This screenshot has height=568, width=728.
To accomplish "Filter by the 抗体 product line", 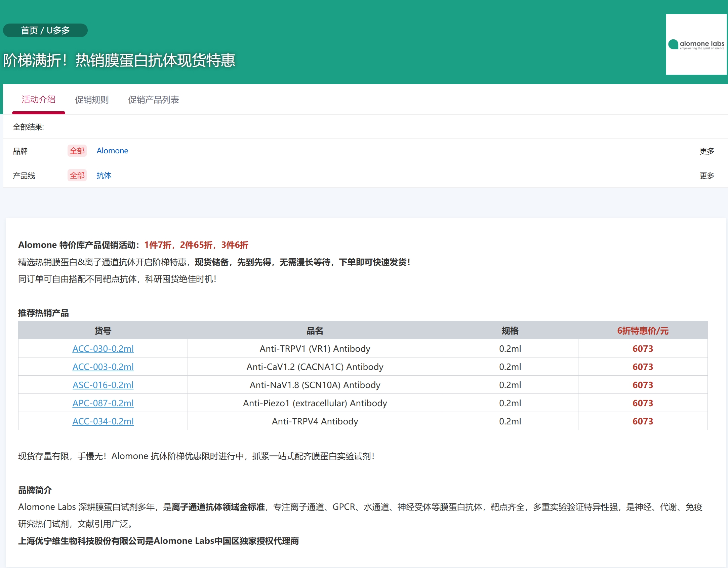I will [x=104, y=175].
